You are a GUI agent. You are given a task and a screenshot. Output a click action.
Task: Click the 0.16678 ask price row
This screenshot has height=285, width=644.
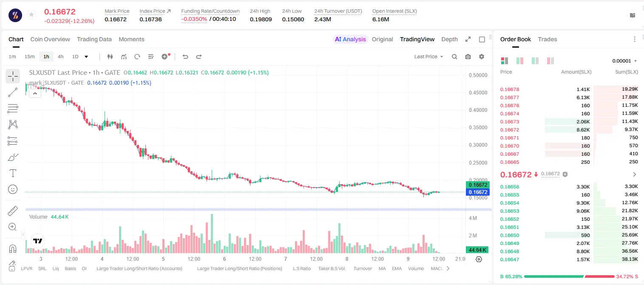(x=569, y=89)
